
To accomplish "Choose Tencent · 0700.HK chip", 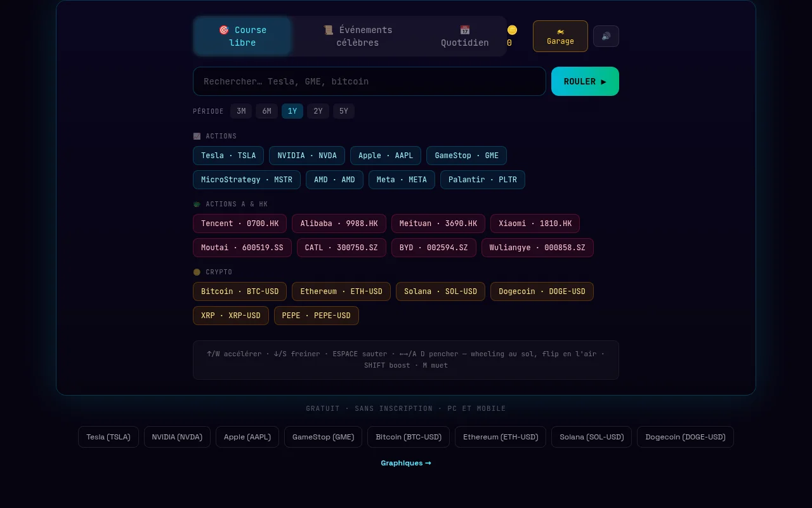I will click(x=240, y=224).
